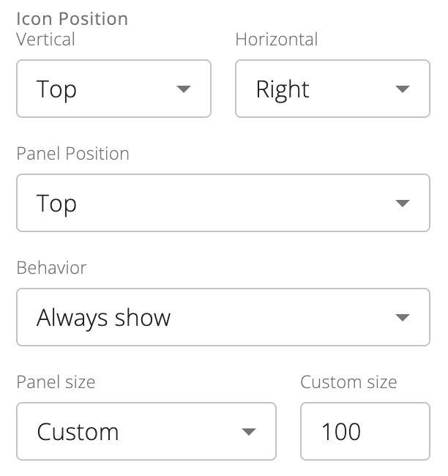Click the Panel Position label
448x476 pixels.
[x=72, y=154]
